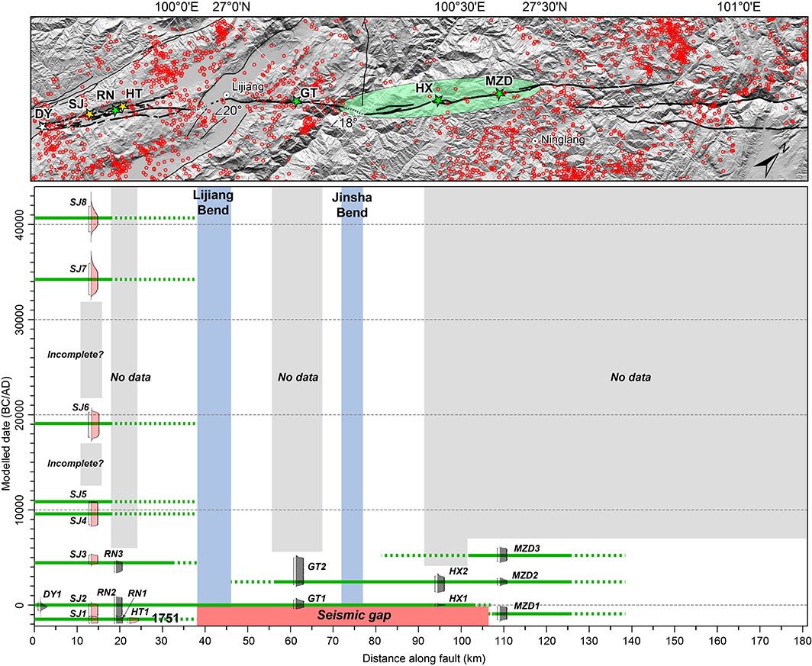Select the Jinsha Bend heading label
Image resolution: width=812 pixels, height=666 pixels.
[x=352, y=205]
